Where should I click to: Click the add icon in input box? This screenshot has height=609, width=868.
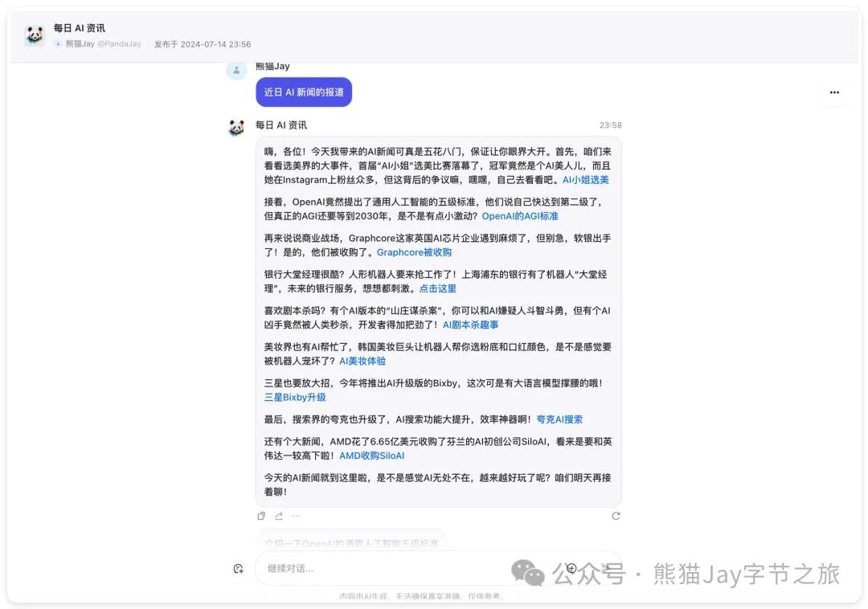click(572, 568)
